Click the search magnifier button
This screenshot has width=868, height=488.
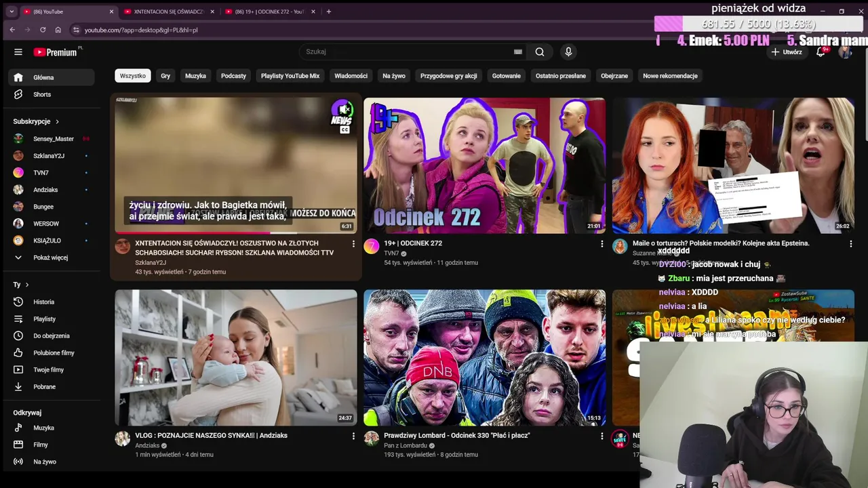click(540, 52)
